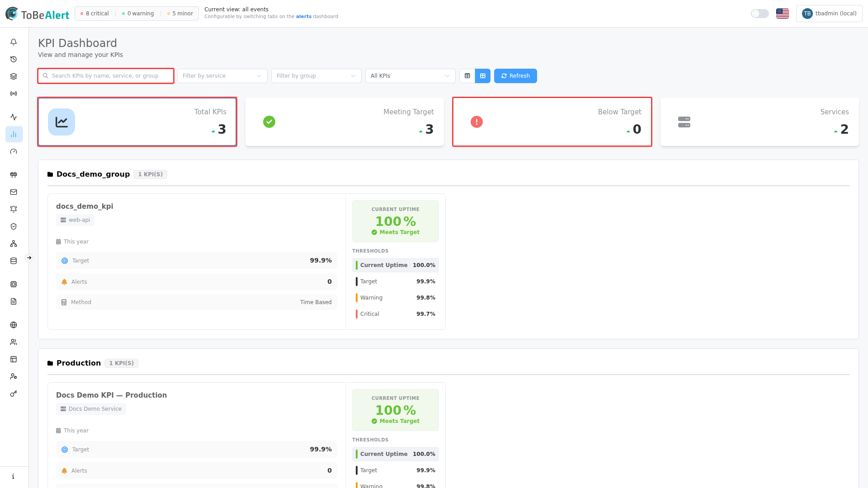
Task: Open the bell notifications icon in sidebar
Action: (x=14, y=42)
